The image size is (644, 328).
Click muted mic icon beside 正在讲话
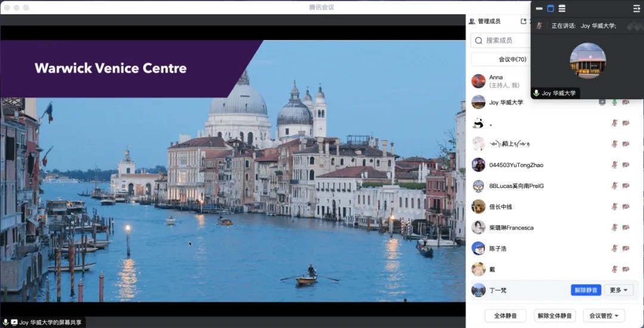pos(539,26)
